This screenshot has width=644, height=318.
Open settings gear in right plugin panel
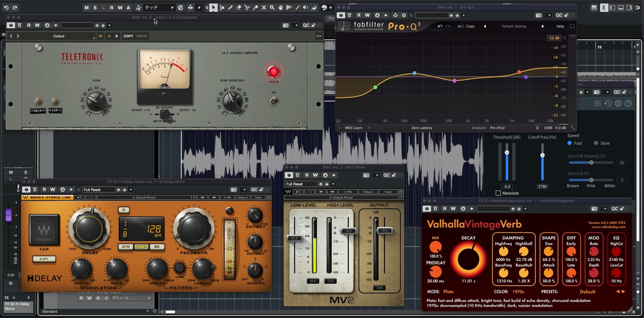click(x=618, y=103)
